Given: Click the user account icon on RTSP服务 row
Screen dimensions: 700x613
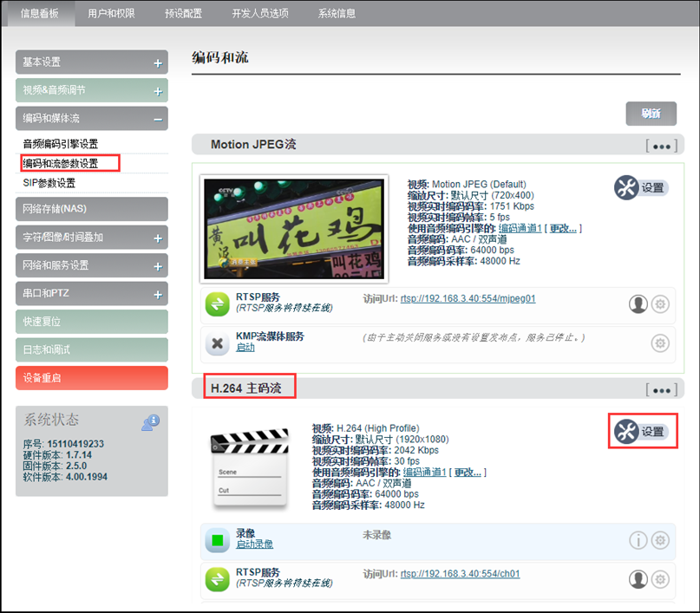Looking at the screenshot, I should point(638,304).
